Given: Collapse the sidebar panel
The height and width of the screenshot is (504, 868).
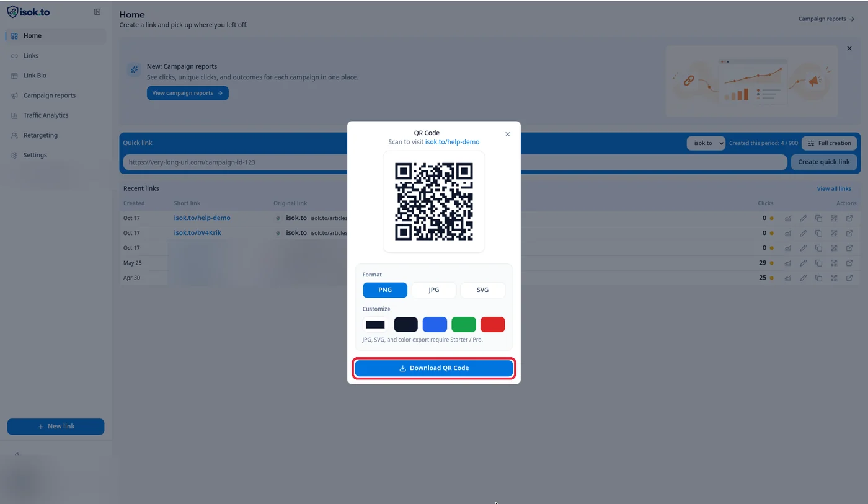Looking at the screenshot, I should [x=97, y=12].
